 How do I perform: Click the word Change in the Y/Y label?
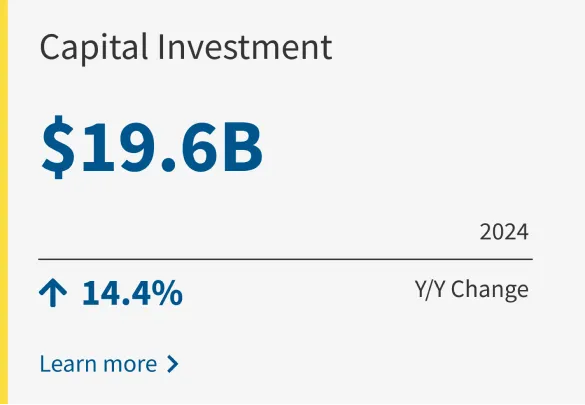pos(490,290)
